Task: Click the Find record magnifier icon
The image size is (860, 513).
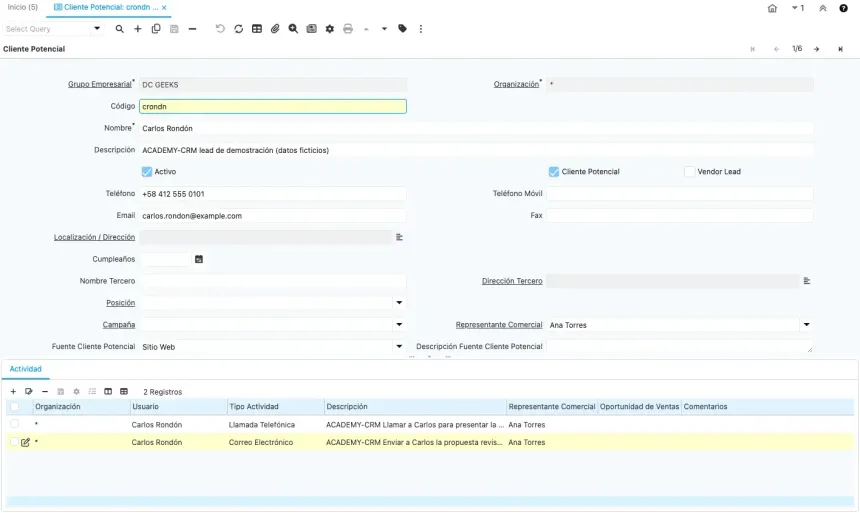Action: pyautogui.click(x=119, y=29)
